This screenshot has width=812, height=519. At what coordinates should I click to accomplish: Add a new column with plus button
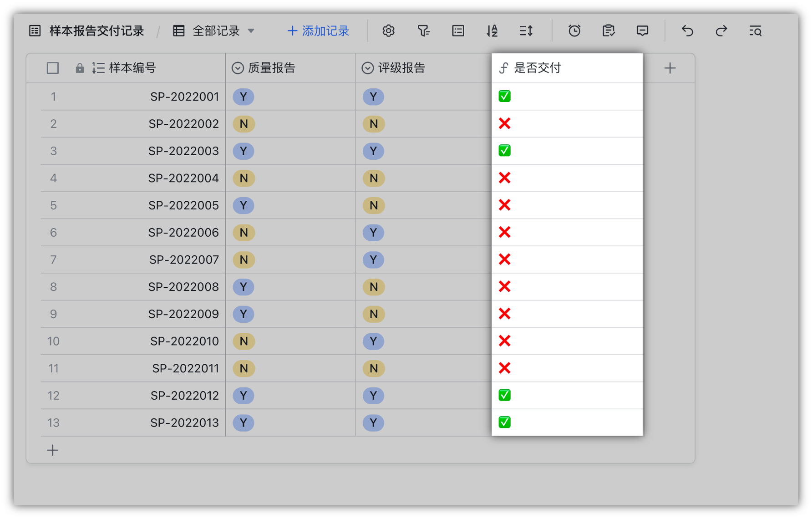coord(670,68)
